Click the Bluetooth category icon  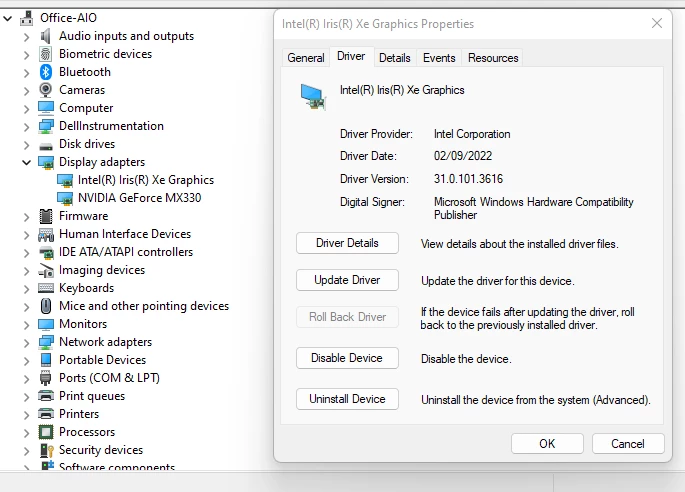[x=45, y=72]
